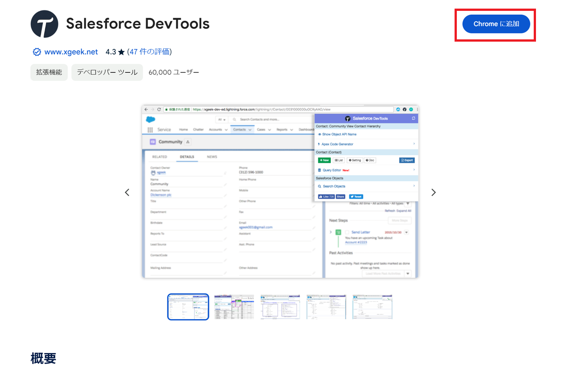588x372 pixels.
Task: Click the Twitter Tweet icon button
Action: point(352,196)
